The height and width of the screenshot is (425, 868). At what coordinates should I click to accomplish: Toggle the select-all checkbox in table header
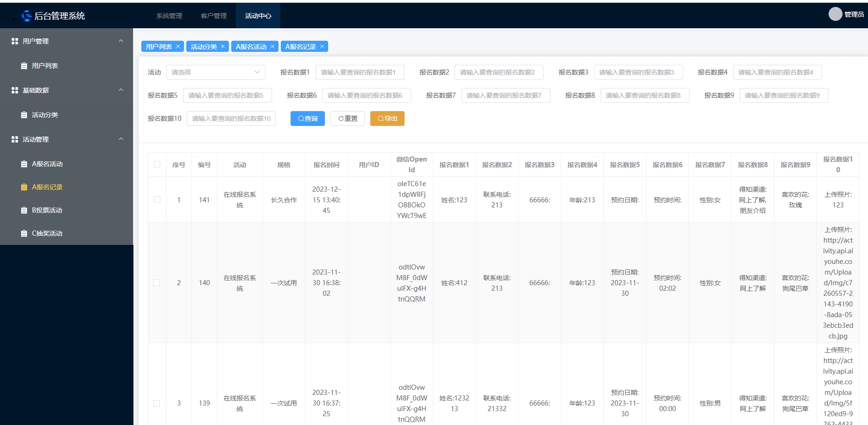[x=157, y=164]
